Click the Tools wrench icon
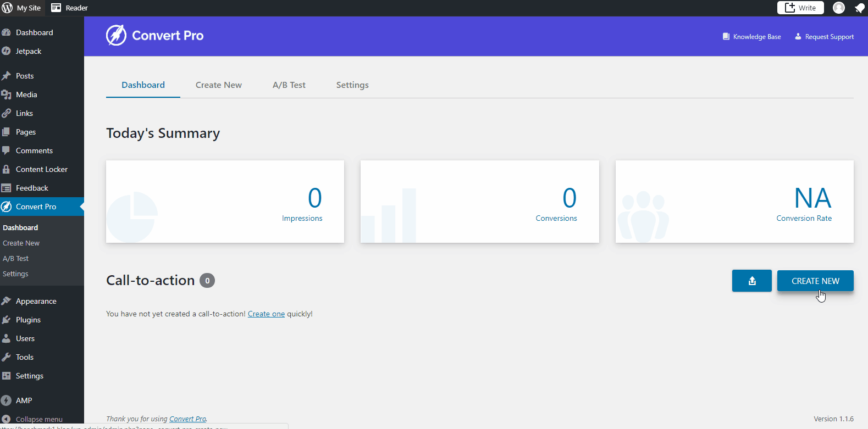 tap(6, 357)
